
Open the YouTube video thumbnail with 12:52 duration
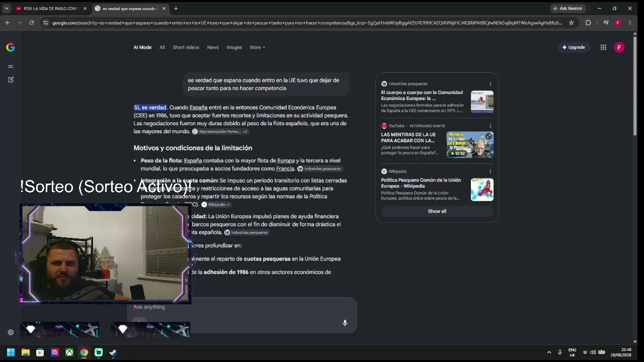(x=470, y=145)
